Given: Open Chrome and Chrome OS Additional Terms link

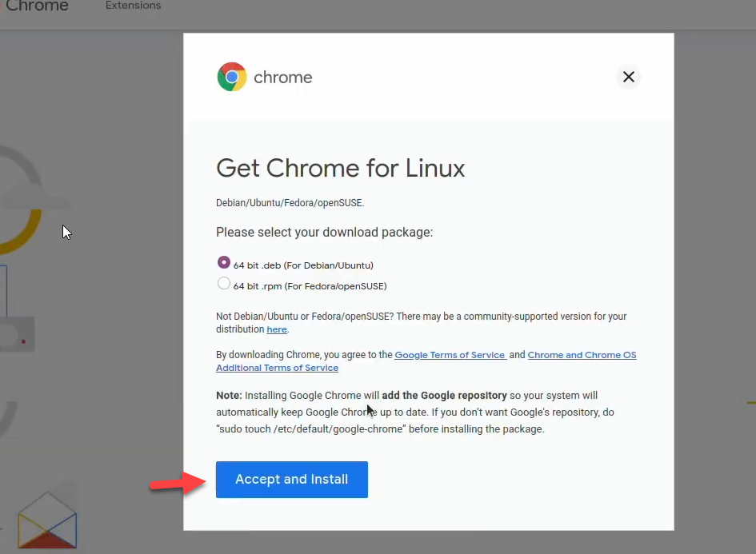Looking at the screenshot, I should (582, 355).
